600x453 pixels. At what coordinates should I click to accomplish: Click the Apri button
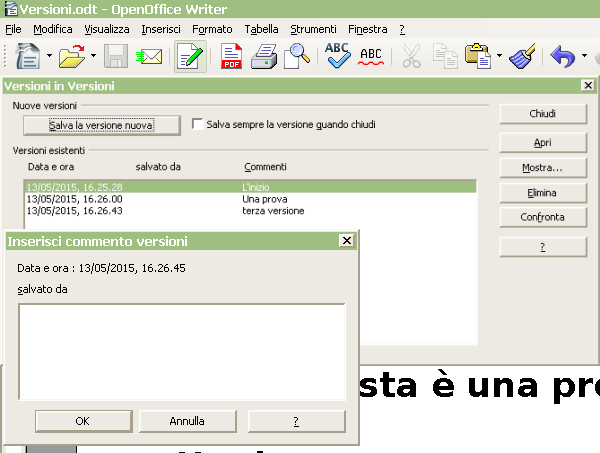(x=543, y=143)
